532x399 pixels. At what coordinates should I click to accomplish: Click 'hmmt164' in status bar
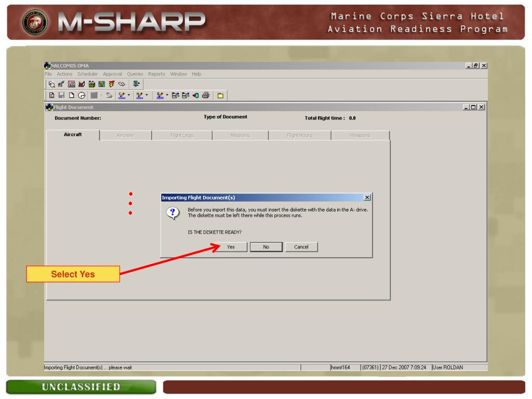(341, 367)
